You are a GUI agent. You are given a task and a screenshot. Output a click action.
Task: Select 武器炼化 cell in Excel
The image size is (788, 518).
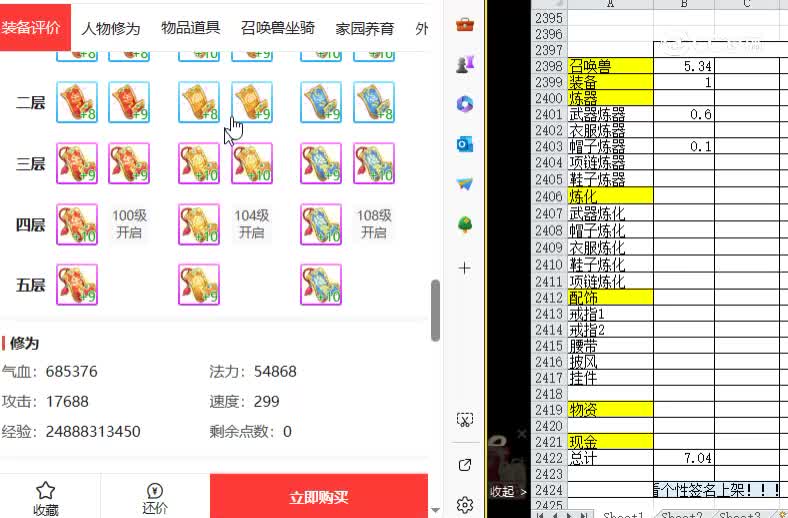(611, 213)
